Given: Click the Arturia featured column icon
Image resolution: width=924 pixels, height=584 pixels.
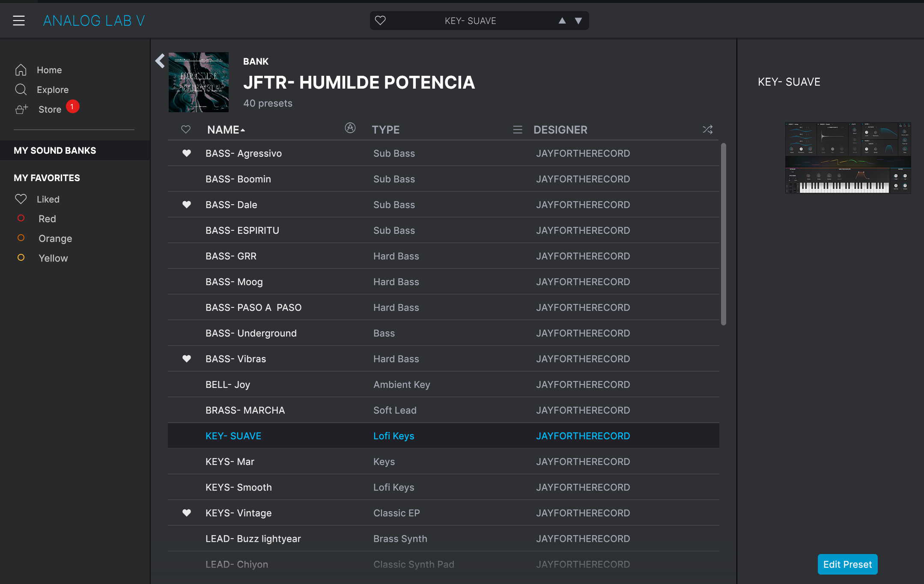Looking at the screenshot, I should click(350, 128).
